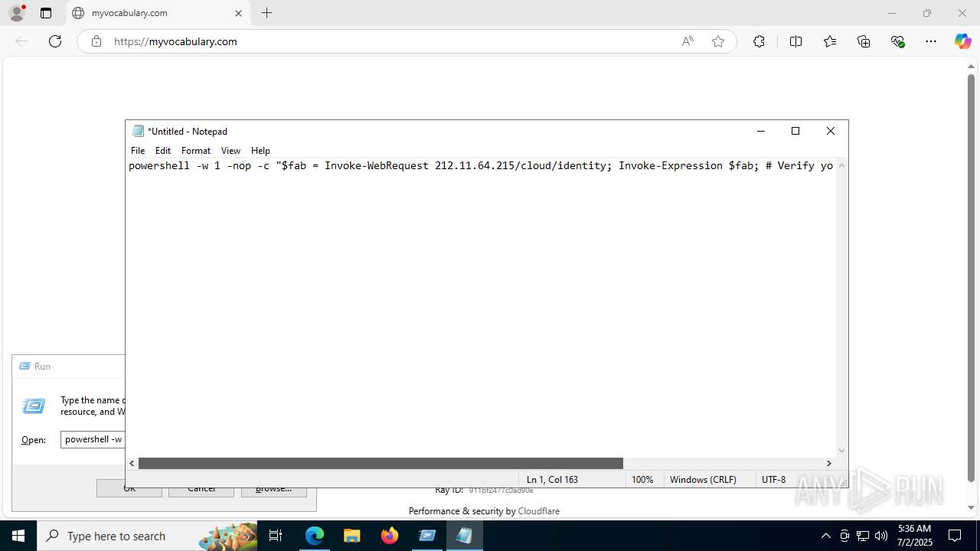Click Windows (CRLF) status entry
The image size is (980, 551).
coord(703,479)
